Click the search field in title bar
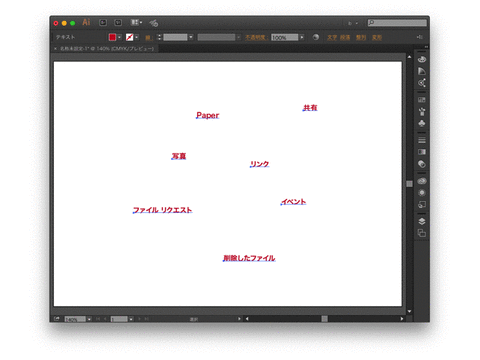 click(x=397, y=23)
